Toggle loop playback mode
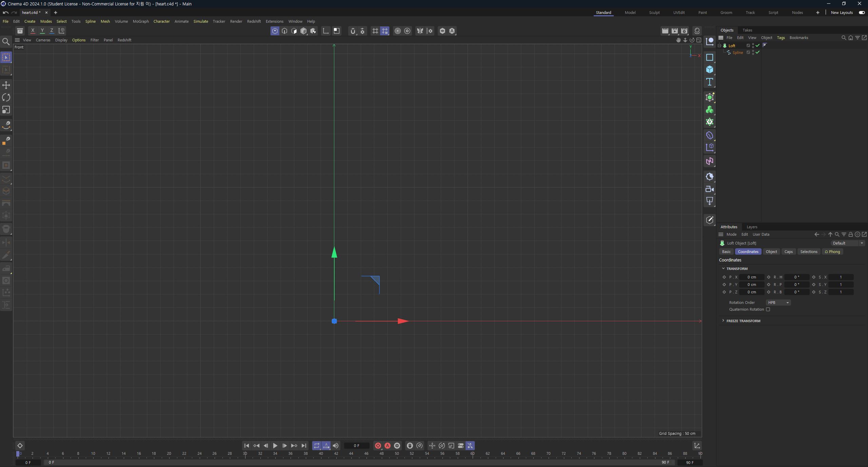The width and height of the screenshot is (868, 467). click(316, 446)
